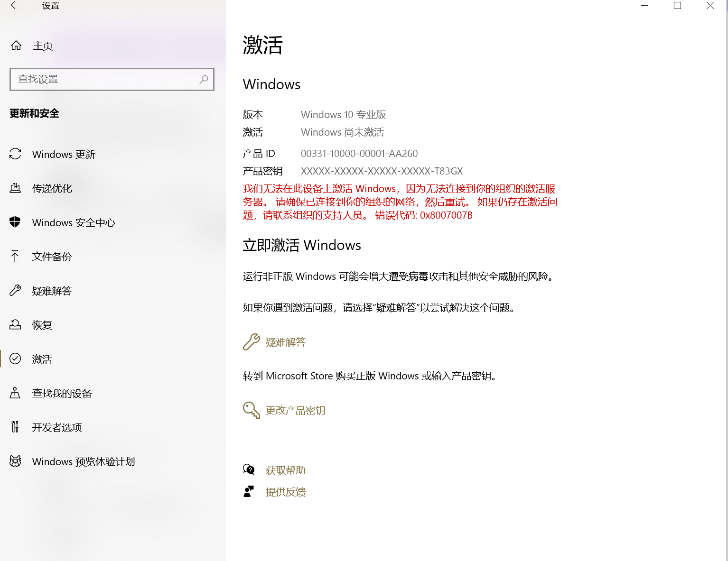Go to 开发者选项 page
This screenshot has width=728, height=561.
pos(57,427)
